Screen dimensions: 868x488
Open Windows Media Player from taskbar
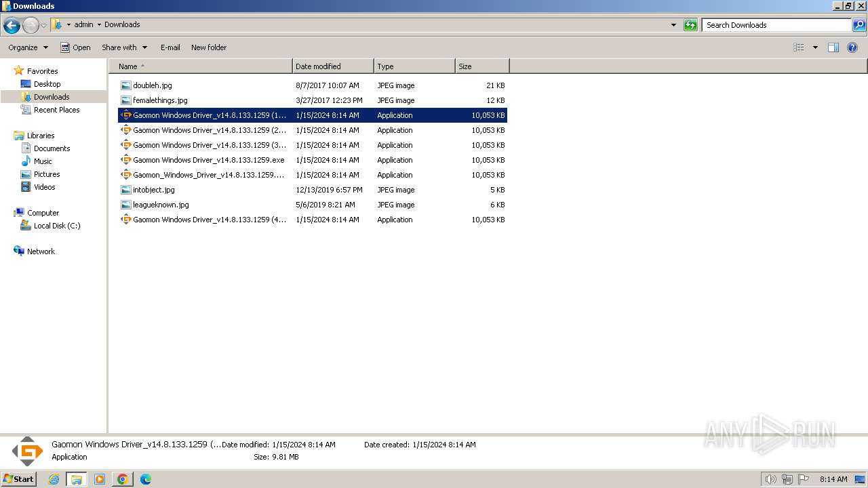100,479
